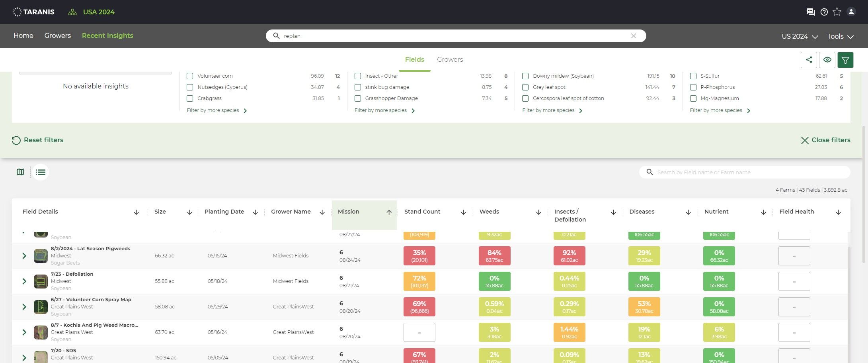Open the Tools dropdown menu
This screenshot has width=868, height=363.
pos(840,36)
